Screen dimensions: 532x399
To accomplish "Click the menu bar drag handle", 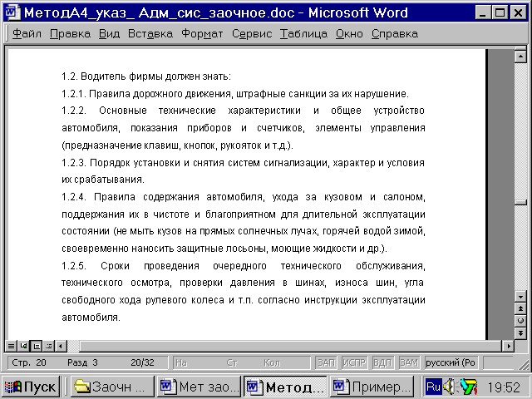I will [x=7, y=34].
